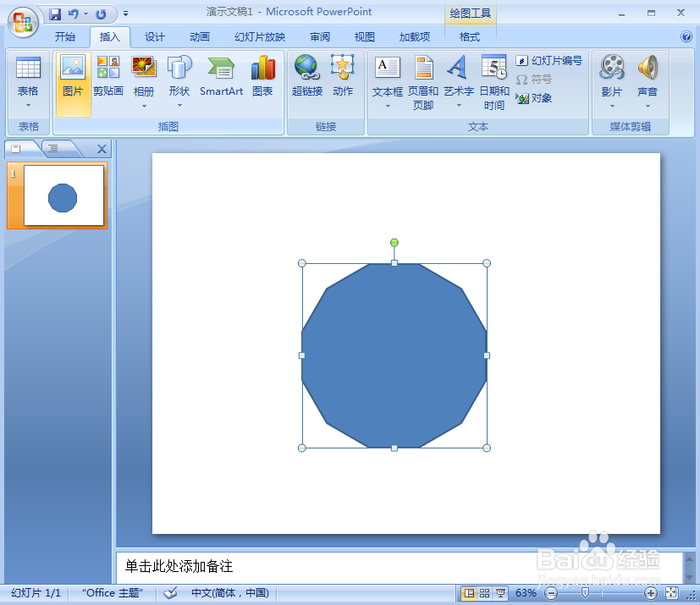Screen dimensions: 700x605
Task: Zoom in with the plus button
Action: 651,593
